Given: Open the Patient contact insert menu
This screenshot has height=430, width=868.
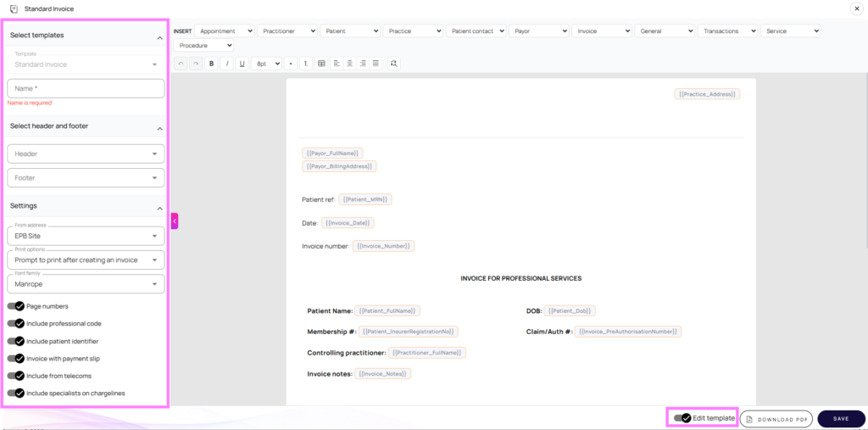Looking at the screenshot, I should 476,31.
